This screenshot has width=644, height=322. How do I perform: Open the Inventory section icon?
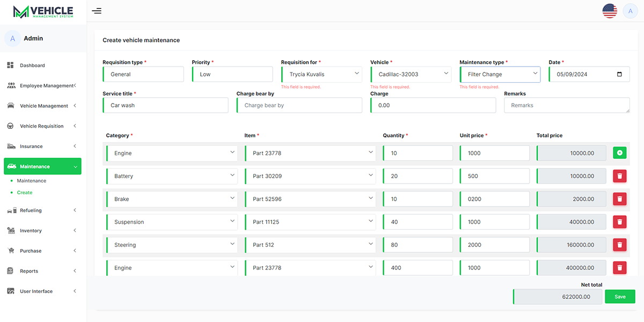click(x=11, y=230)
